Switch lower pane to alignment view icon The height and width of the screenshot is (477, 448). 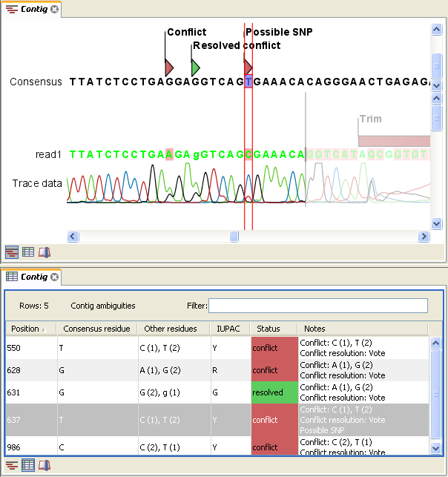click(12, 465)
